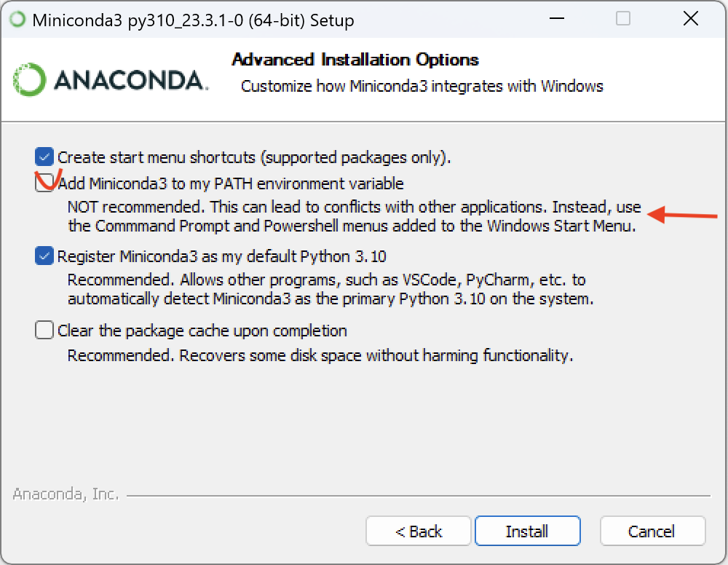Screen dimensions: 728x565
Task: Click the disabled maximize window button
Action: pos(623,20)
